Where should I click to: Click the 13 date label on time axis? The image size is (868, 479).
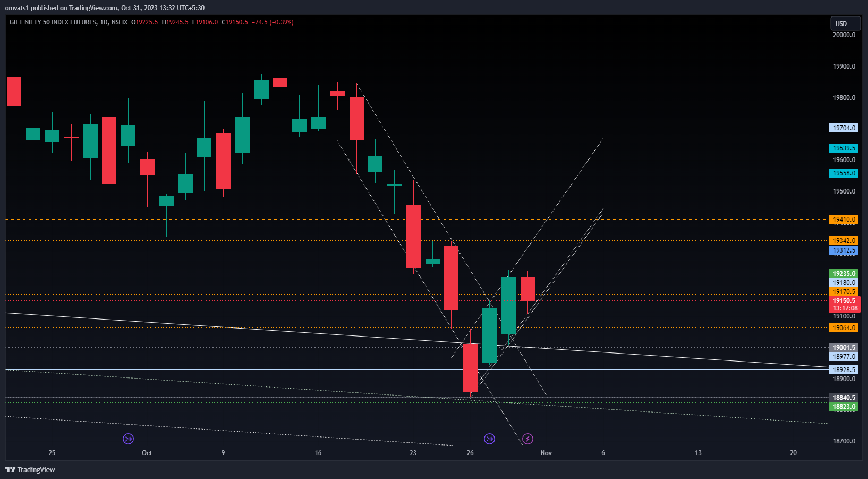point(698,453)
